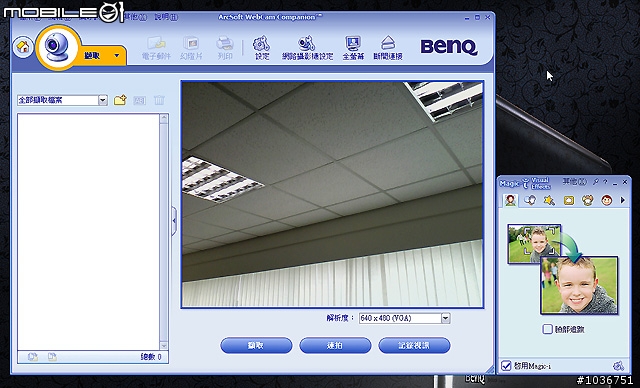640x388 pixels.
Task: Click on the live webcam preview
Action: tap(332, 194)
